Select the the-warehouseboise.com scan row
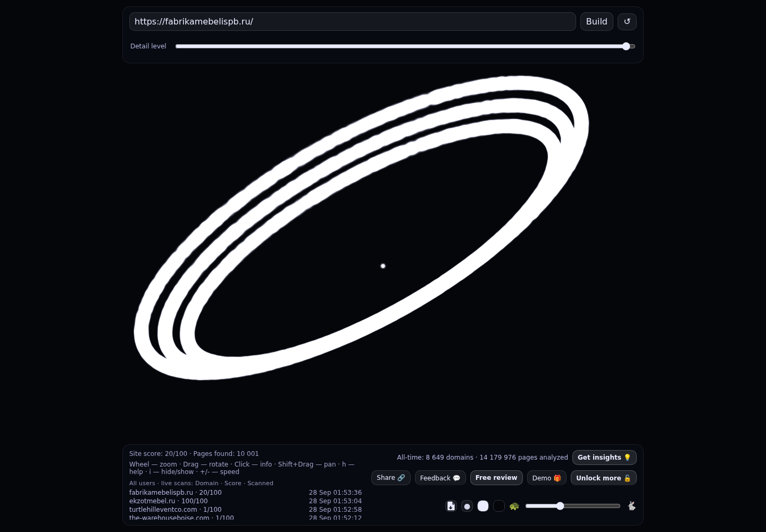766x532 pixels. click(x=245, y=518)
